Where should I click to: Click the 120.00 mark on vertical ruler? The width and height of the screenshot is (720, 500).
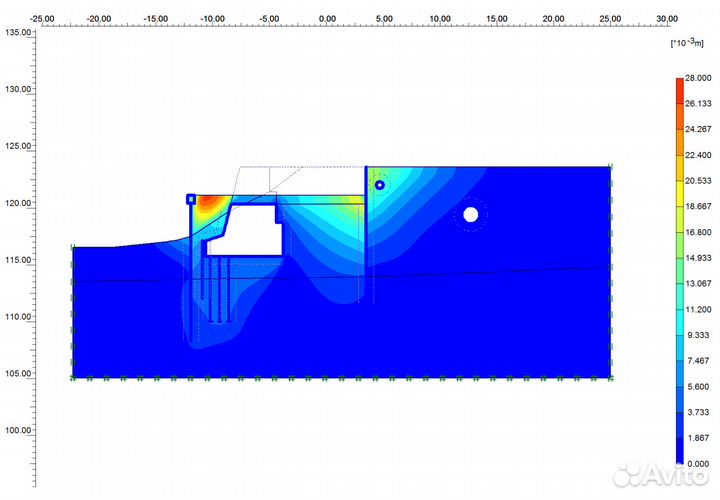(18, 203)
